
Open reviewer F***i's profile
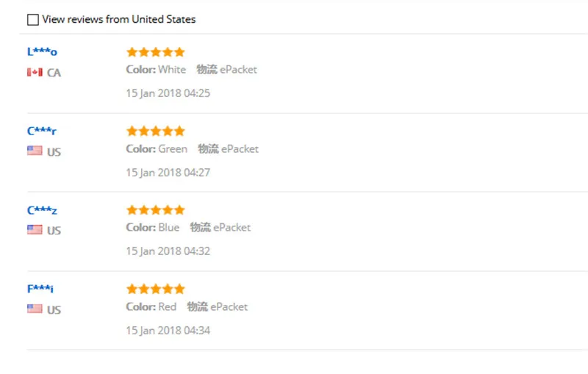tap(40, 289)
